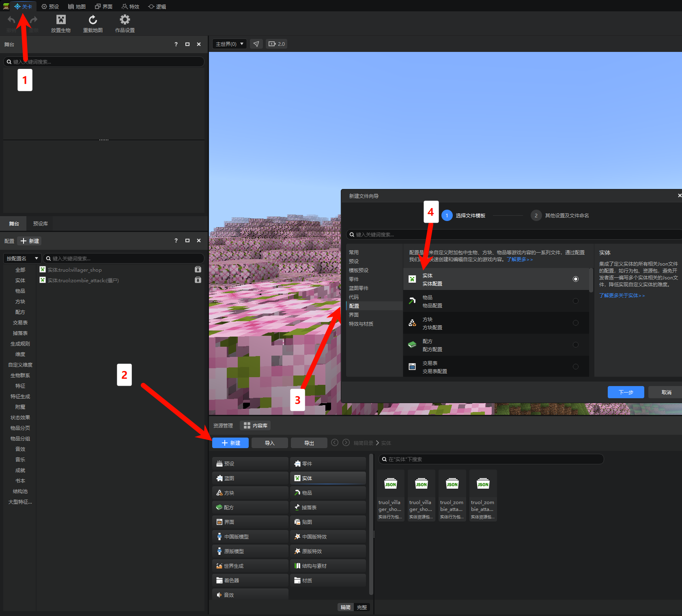Select 交易表 template radio button in wizard
This screenshot has width=682, height=616.
pos(575,367)
